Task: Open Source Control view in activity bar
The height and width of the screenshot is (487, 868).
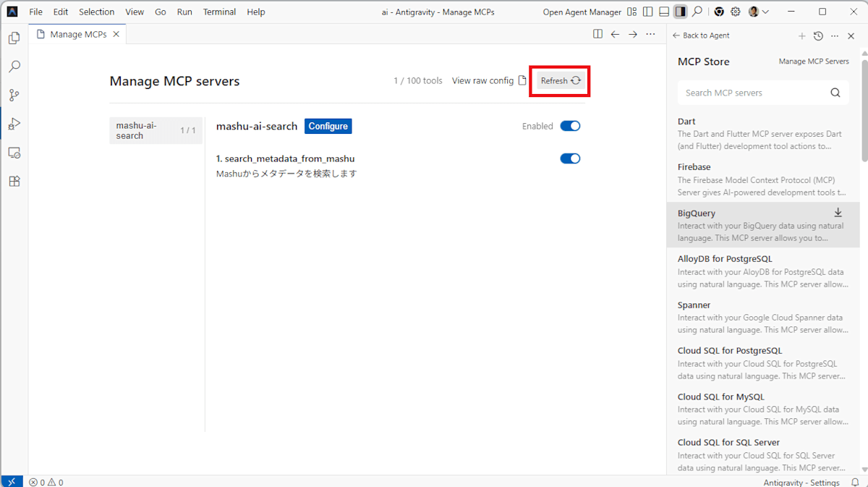Action: 14,96
